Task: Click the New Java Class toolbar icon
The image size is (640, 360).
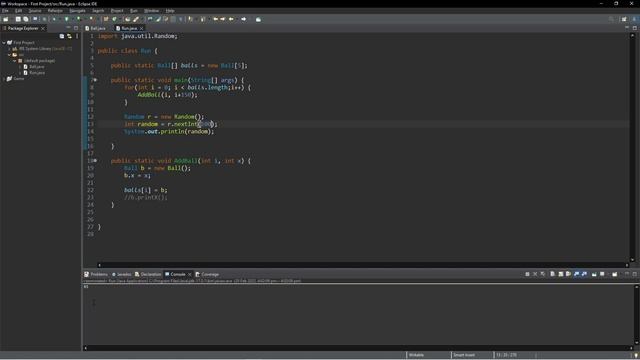Action: (115, 19)
